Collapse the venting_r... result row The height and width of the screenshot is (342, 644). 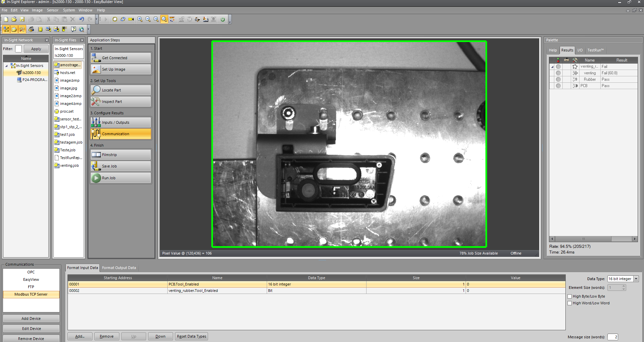[552, 67]
